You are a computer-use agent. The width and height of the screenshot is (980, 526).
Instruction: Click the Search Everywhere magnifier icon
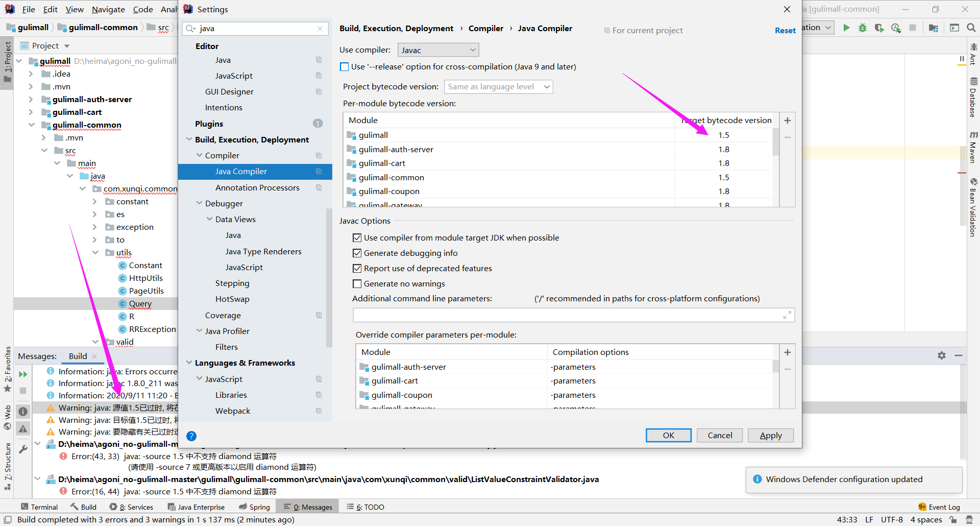(971, 28)
